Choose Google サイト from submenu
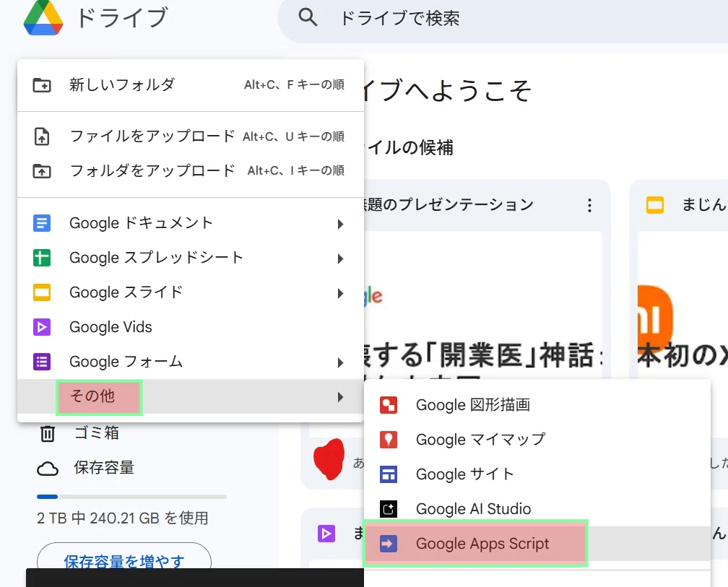The height and width of the screenshot is (587, 728). 537,474
